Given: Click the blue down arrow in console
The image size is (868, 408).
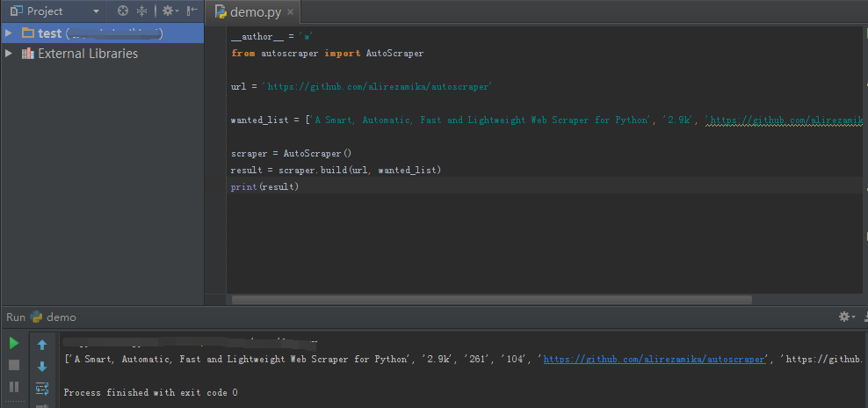Looking at the screenshot, I should [41, 367].
